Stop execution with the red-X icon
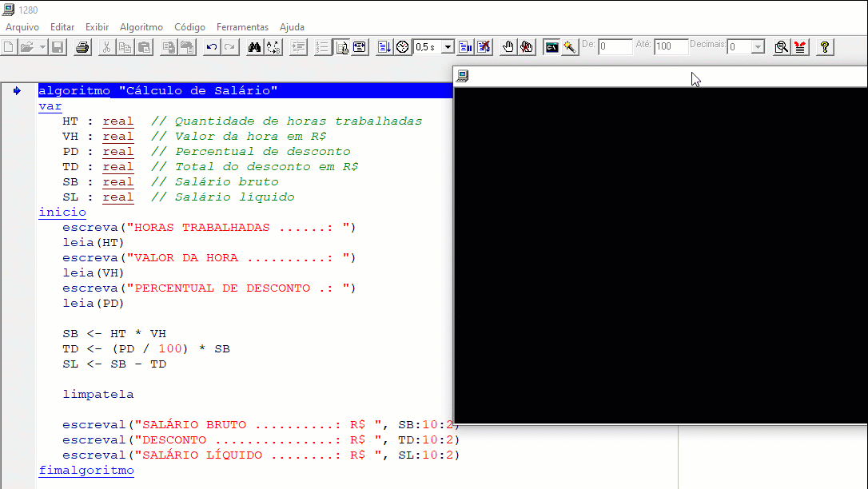Screen dimensions: 868x489 point(484,47)
